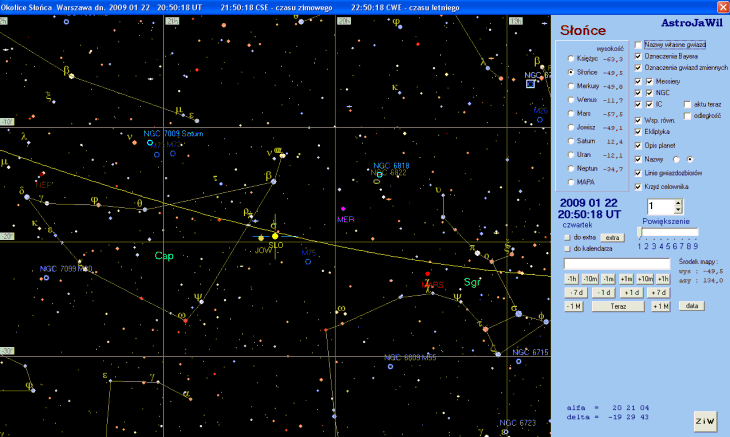
Task: Select the Neptun radio button
Action: [571, 168]
